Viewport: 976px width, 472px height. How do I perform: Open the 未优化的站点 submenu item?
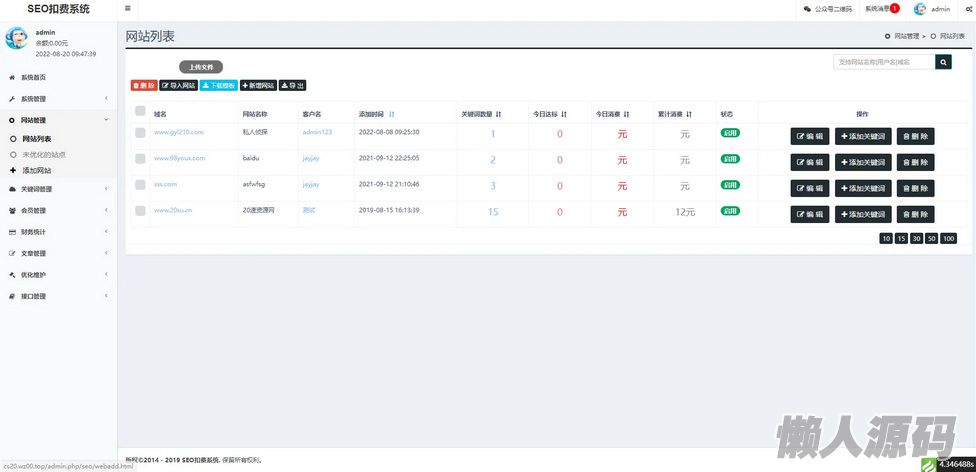pos(44,154)
